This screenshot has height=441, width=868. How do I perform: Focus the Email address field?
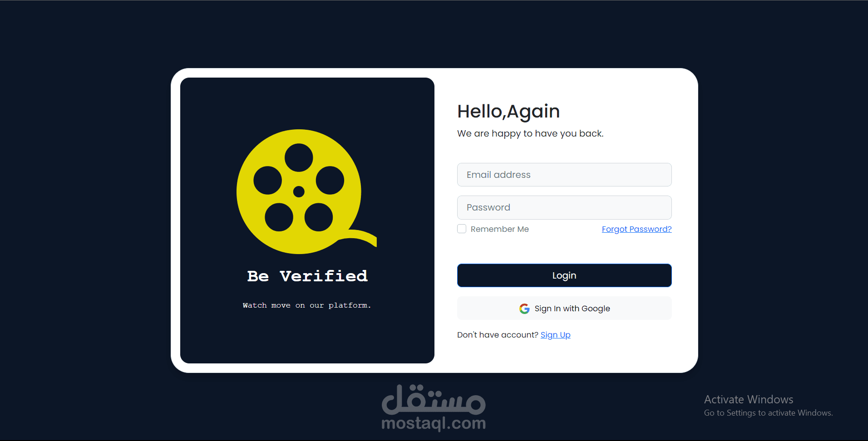click(x=564, y=175)
